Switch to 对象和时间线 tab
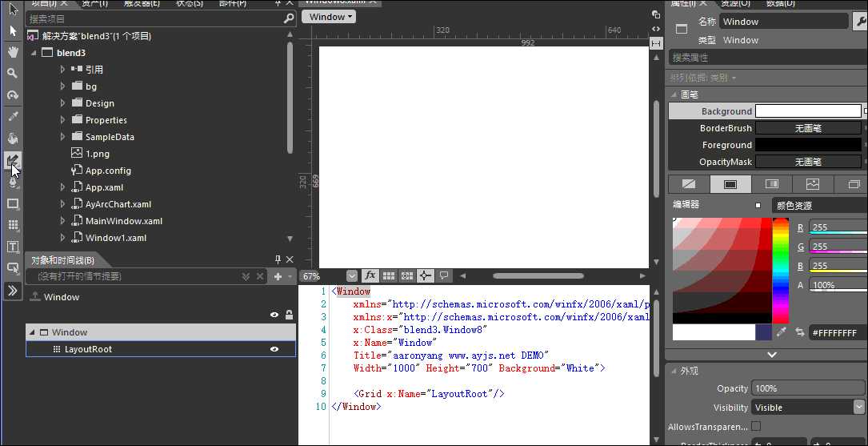Screen dimensions: 868x446 [62, 260]
